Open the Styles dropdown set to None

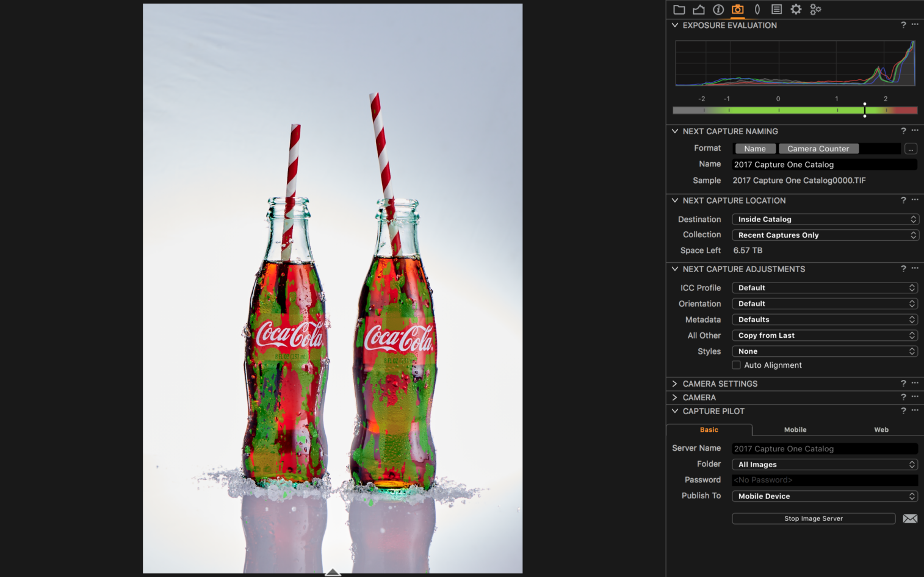coord(825,351)
